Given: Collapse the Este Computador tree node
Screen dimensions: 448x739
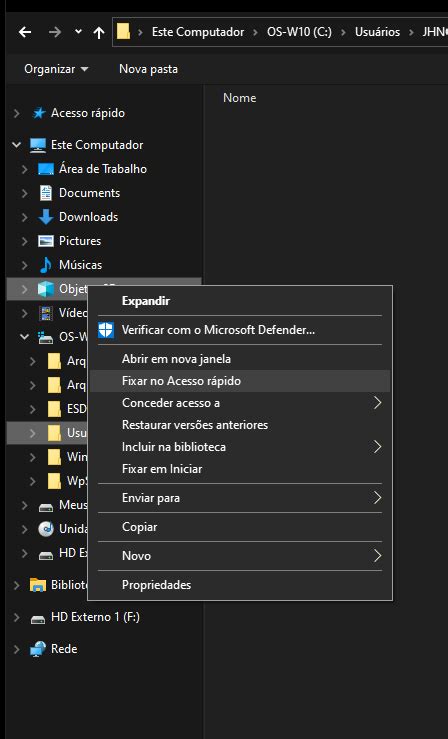Looking at the screenshot, I should 17,145.
